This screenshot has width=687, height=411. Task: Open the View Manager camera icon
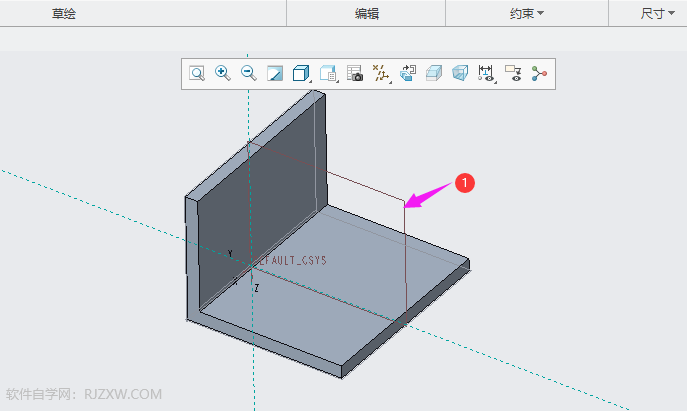354,73
